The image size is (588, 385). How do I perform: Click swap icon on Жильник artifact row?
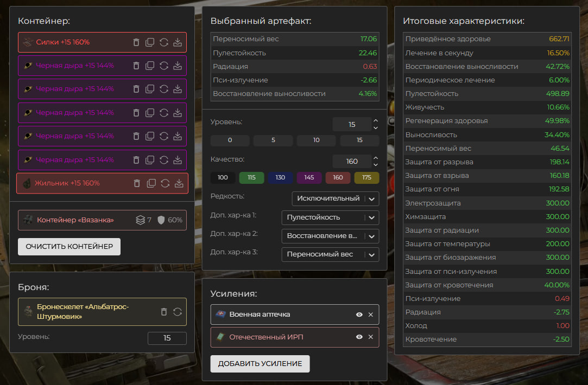(x=165, y=183)
